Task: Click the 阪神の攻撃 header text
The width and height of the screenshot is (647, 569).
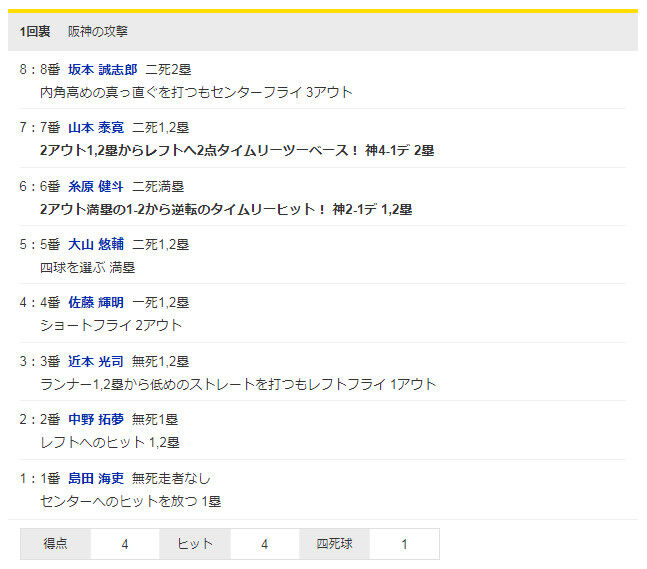Action: (98, 31)
